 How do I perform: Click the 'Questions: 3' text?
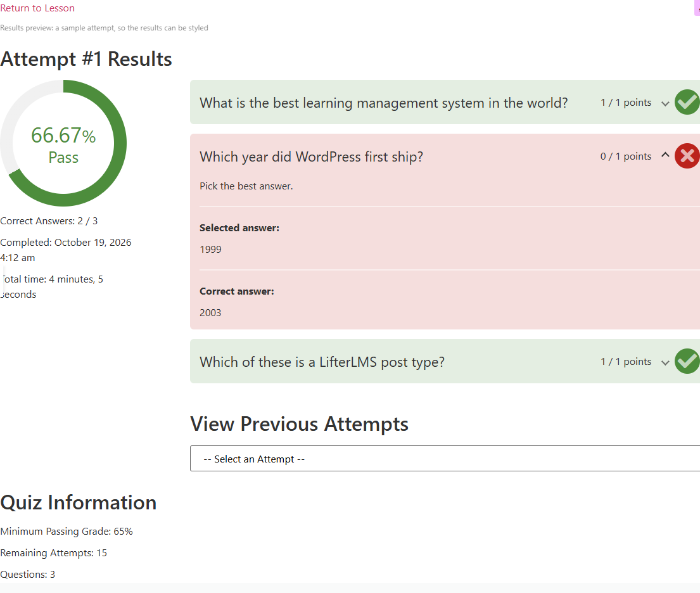(28, 574)
